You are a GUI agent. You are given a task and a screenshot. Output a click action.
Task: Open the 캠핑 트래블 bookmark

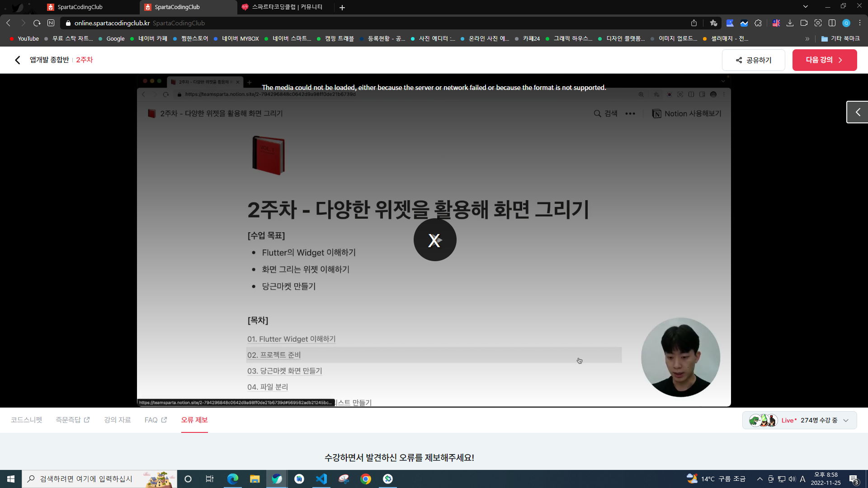click(335, 39)
